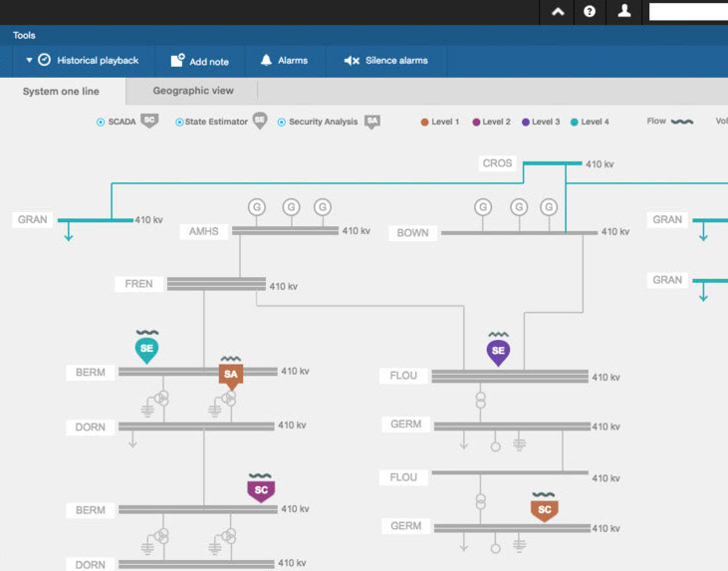Click the Flow wave legend icon
Viewport: 728px width, 571px height.
click(x=682, y=122)
